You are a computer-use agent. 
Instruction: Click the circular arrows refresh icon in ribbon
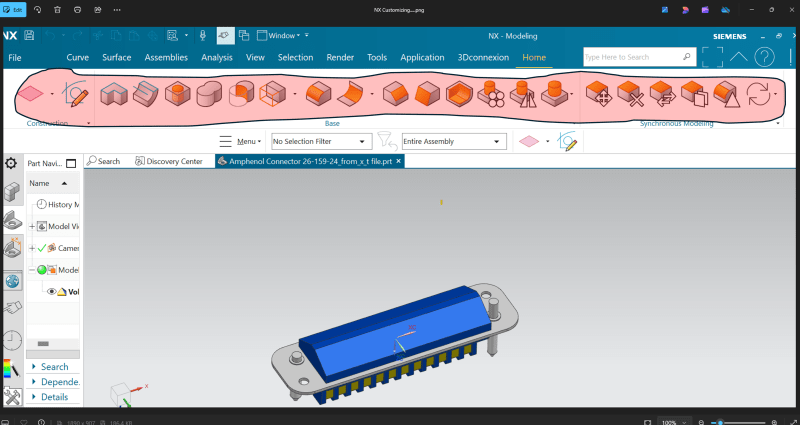758,94
